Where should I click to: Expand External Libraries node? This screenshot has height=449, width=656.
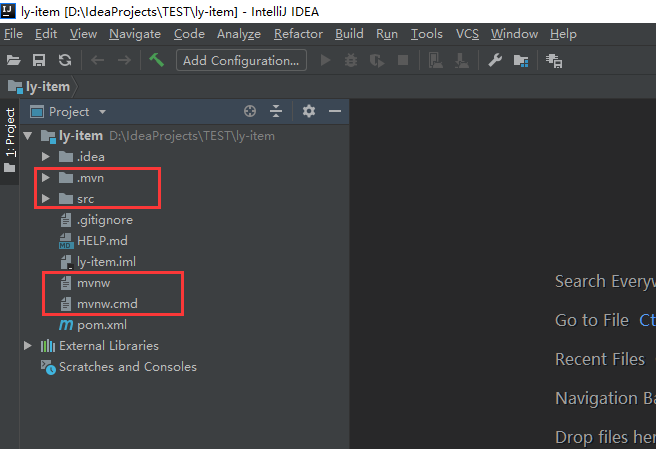tap(28, 346)
